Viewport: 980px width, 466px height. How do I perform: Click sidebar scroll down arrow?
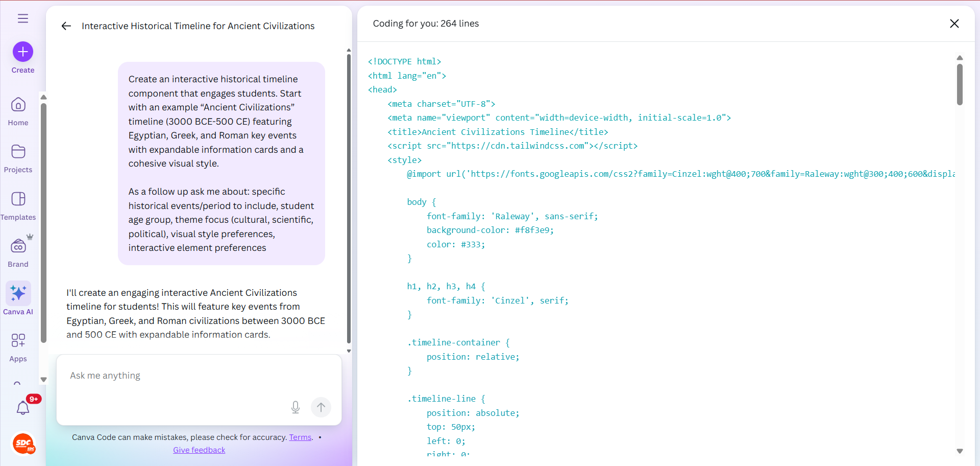click(43, 380)
